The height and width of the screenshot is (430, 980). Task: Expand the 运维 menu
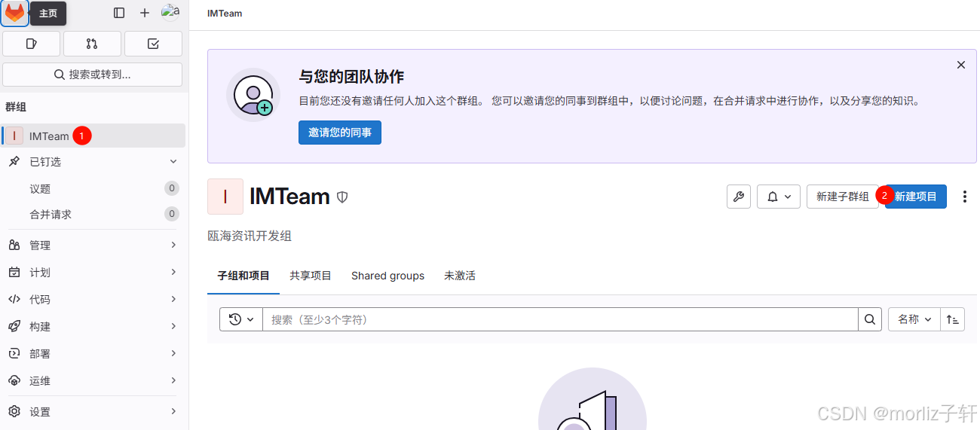click(x=93, y=380)
